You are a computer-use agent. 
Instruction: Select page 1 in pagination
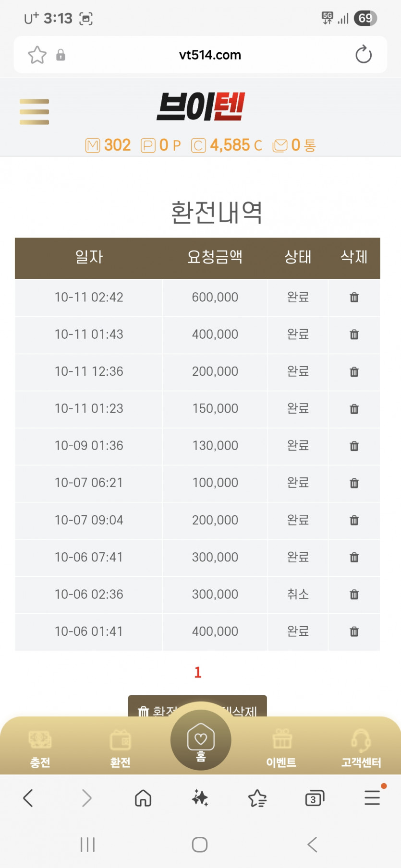point(198,672)
